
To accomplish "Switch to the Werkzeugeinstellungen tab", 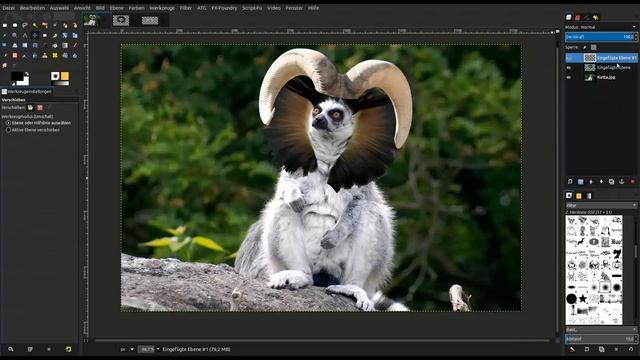I will click(27, 91).
